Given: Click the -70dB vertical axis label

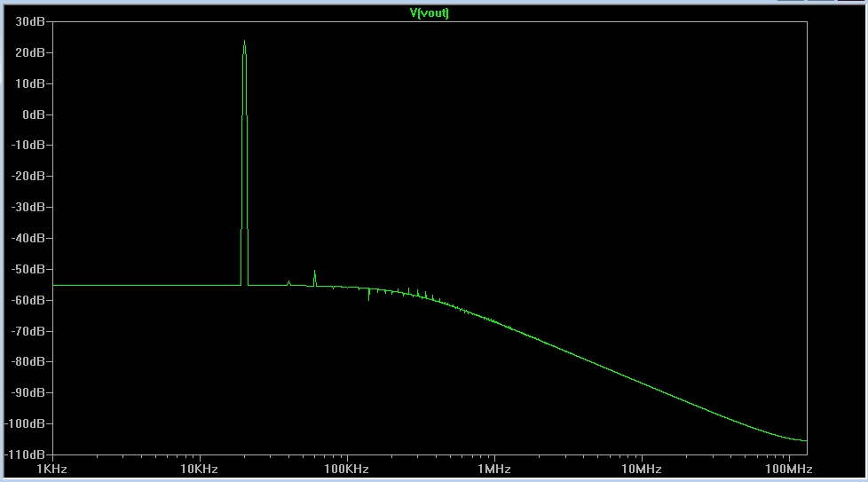Looking at the screenshot, I should 28,331.
